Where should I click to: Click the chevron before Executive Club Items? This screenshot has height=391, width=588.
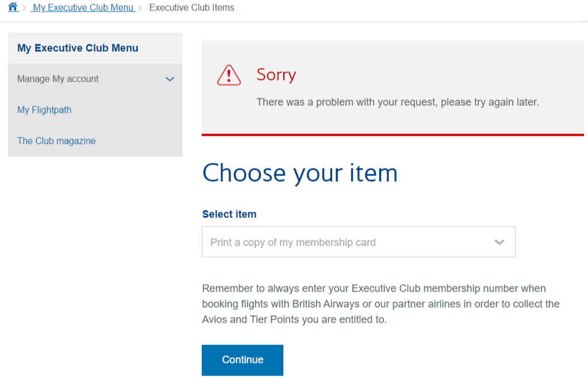click(140, 8)
